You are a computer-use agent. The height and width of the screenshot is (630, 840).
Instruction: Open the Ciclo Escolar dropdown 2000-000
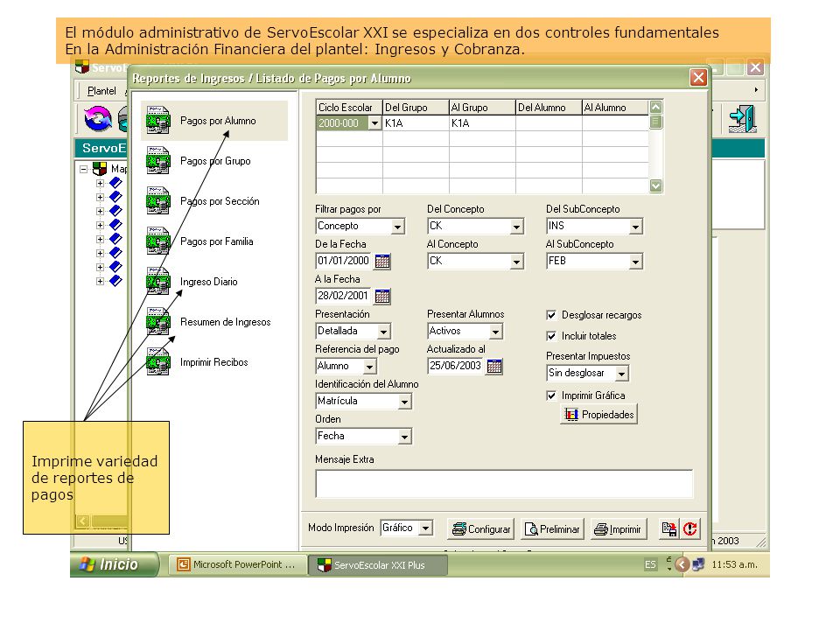pos(374,123)
